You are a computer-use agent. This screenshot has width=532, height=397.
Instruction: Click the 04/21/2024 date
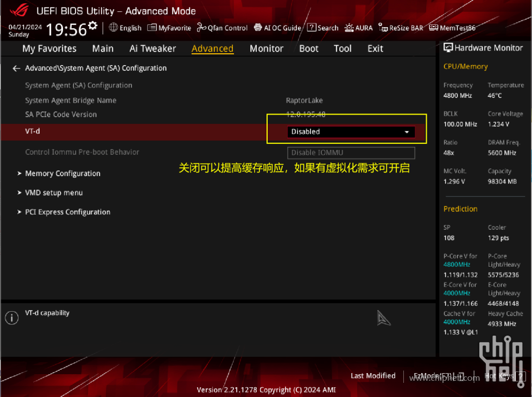pyautogui.click(x=25, y=27)
